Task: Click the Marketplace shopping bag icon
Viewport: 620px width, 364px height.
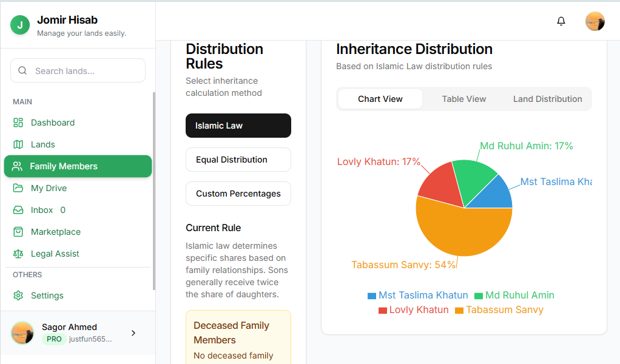Action: point(18,232)
